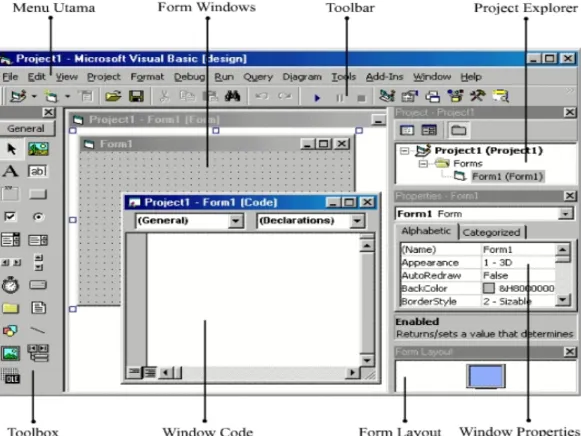Open Add Form dropdown arrow
Screen dimensions: 581x436
(x=67, y=96)
